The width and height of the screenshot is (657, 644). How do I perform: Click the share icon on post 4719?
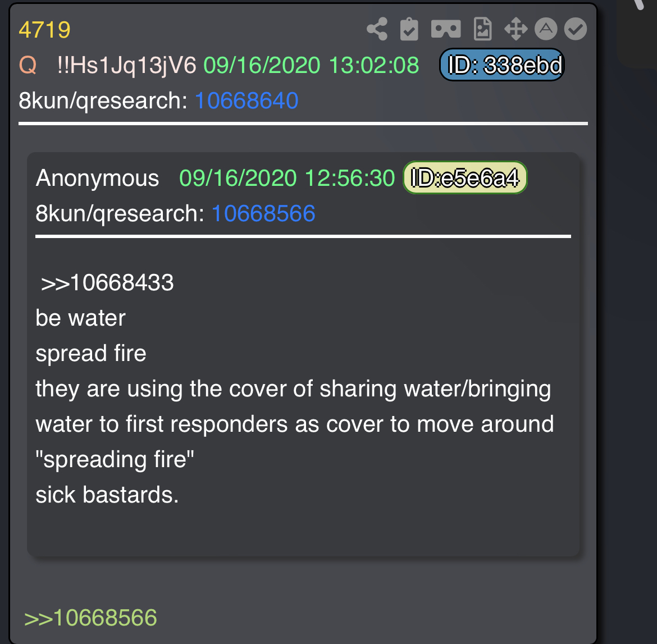(x=377, y=29)
